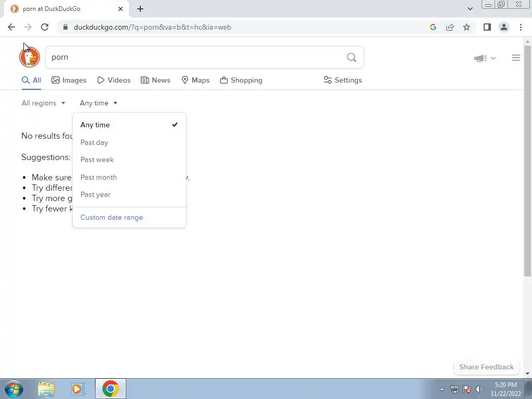Open media player from taskbar
The height and width of the screenshot is (399, 532).
pos(78,389)
